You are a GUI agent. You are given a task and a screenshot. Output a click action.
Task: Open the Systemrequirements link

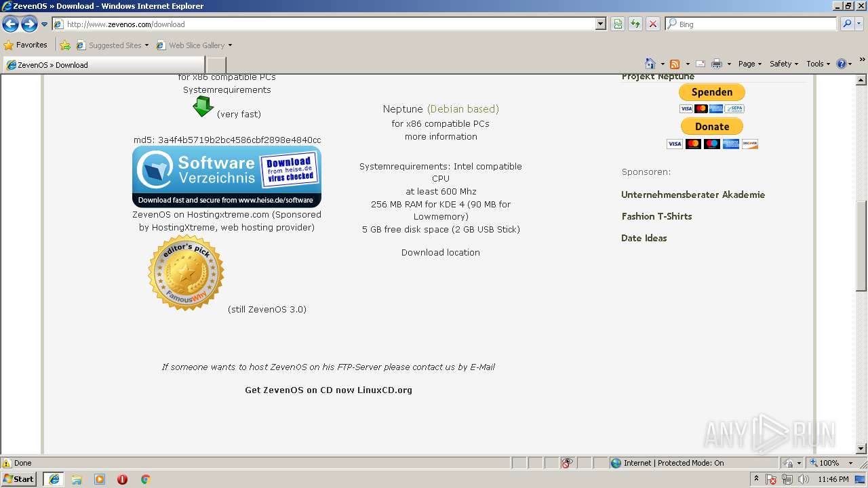226,89
